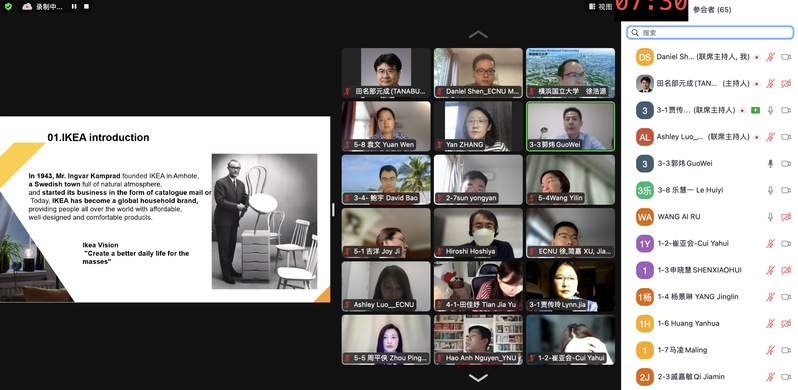Stop the recording

(x=87, y=7)
